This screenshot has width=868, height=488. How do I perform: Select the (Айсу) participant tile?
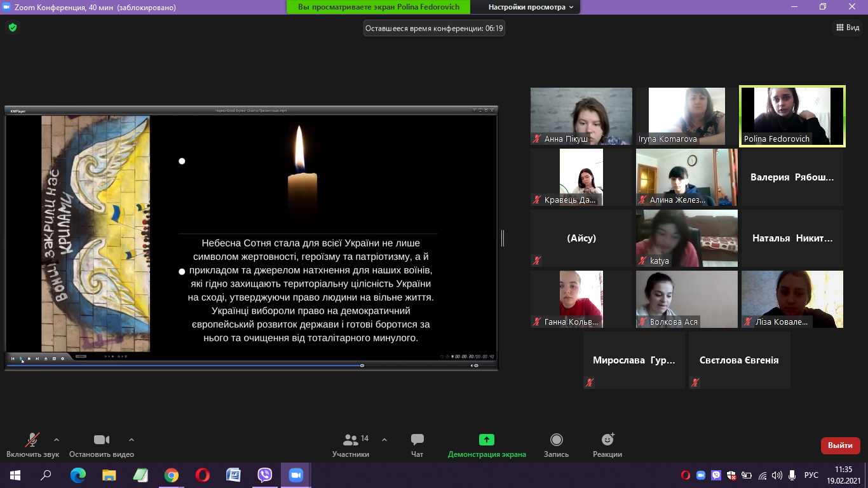tap(581, 238)
